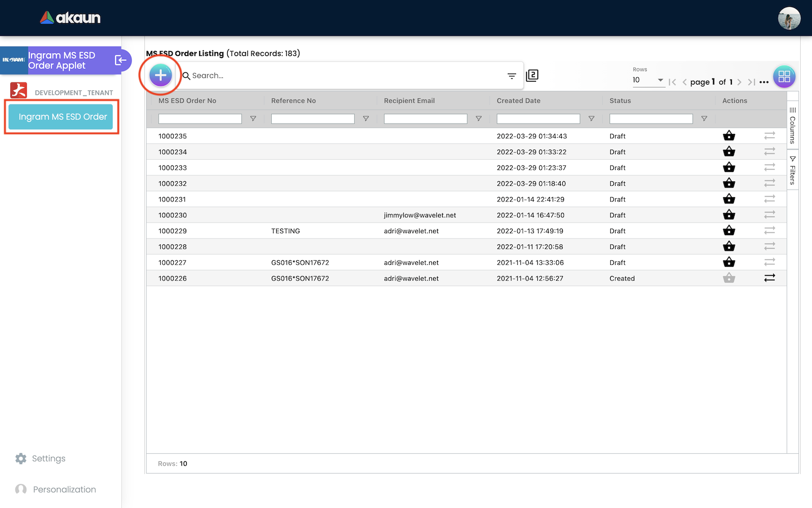Open the user profile avatar
The image size is (812, 508).
coord(789,18)
